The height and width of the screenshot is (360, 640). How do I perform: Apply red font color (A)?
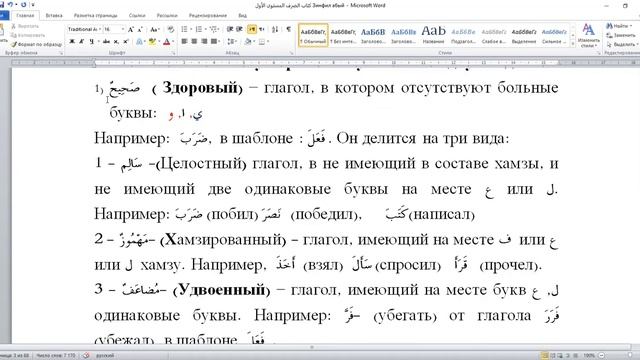pos(166,41)
